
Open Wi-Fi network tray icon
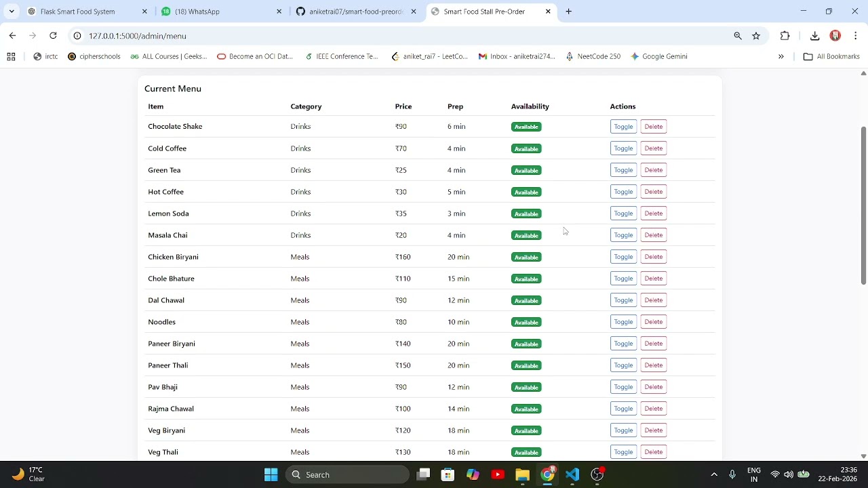[774, 474]
